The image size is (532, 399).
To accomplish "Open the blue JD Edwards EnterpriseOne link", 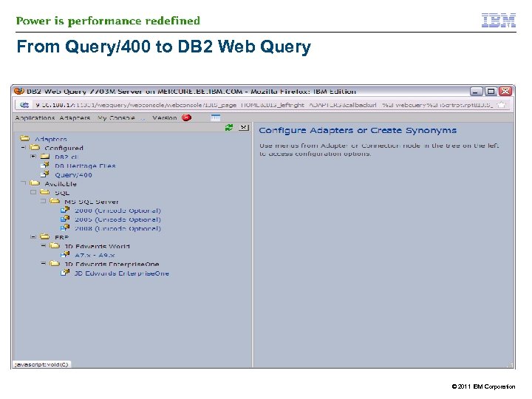I will [121, 273].
